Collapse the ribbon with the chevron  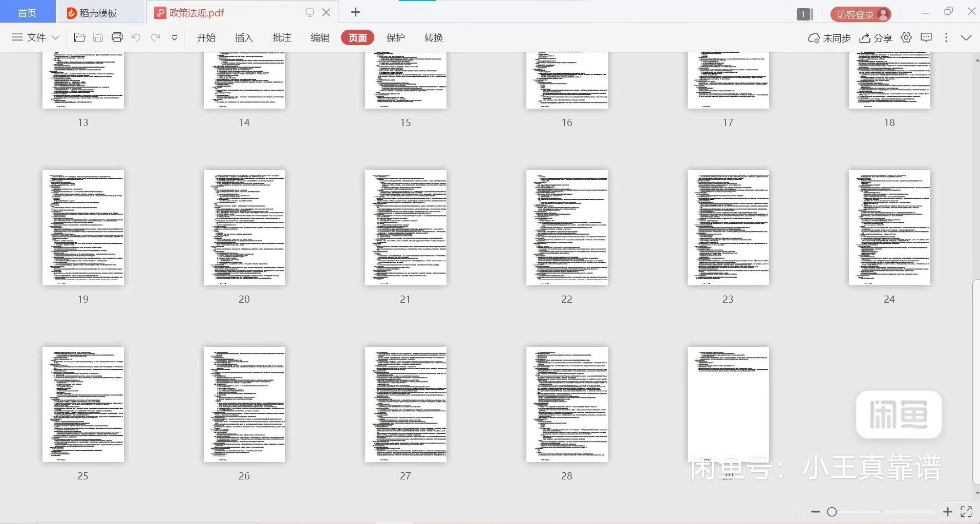pyautogui.click(x=966, y=37)
